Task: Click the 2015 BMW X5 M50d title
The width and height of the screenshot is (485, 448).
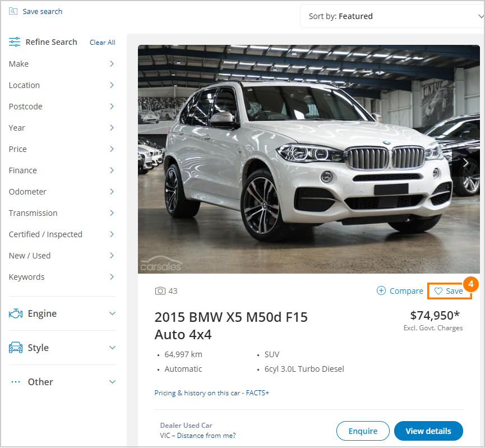Action: point(231,326)
